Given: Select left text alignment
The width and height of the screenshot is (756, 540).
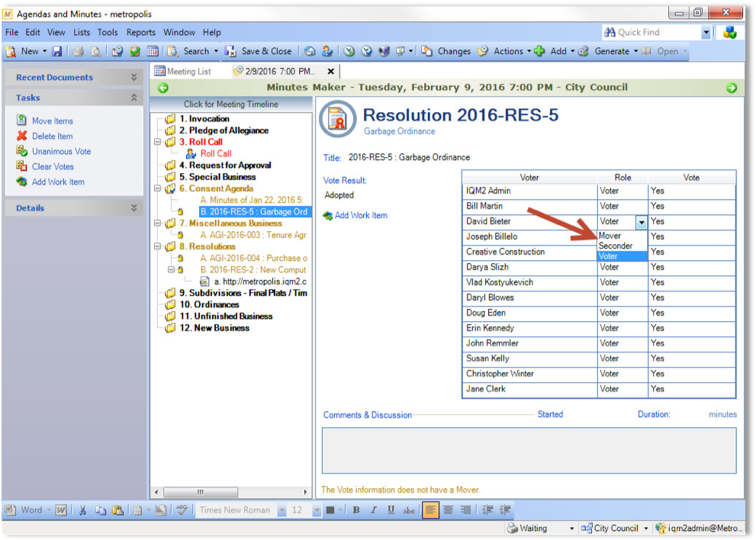Looking at the screenshot, I should coord(430,509).
